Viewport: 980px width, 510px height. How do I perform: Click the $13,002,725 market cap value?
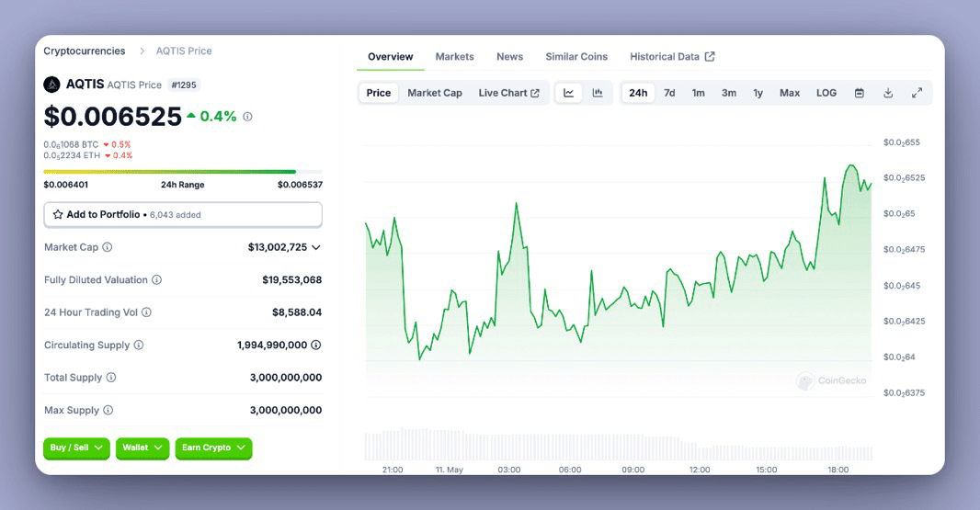click(278, 247)
